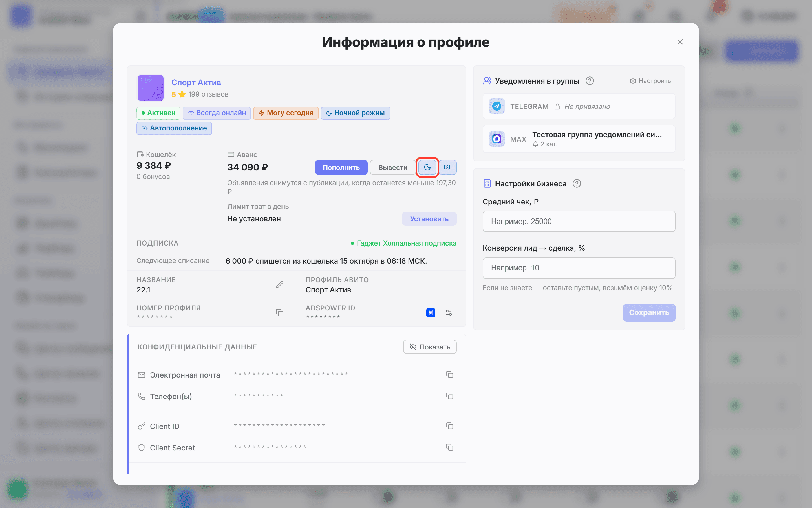
Task: Click the Аванс card icon
Action: click(231, 154)
